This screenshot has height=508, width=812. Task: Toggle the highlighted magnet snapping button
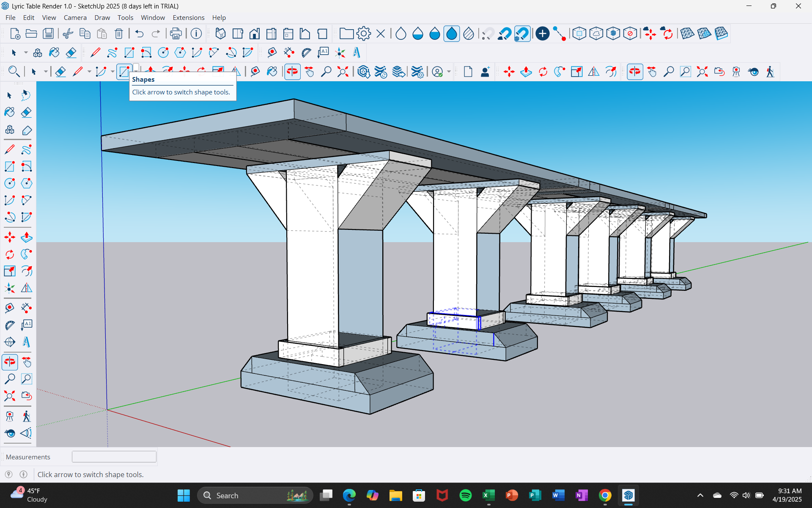[522, 33]
